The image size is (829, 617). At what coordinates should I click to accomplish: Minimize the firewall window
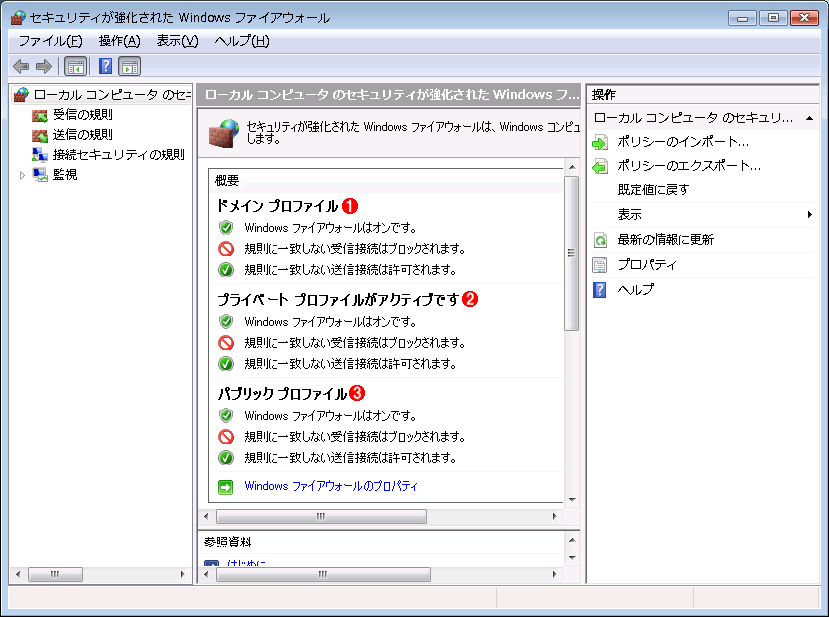click(742, 18)
